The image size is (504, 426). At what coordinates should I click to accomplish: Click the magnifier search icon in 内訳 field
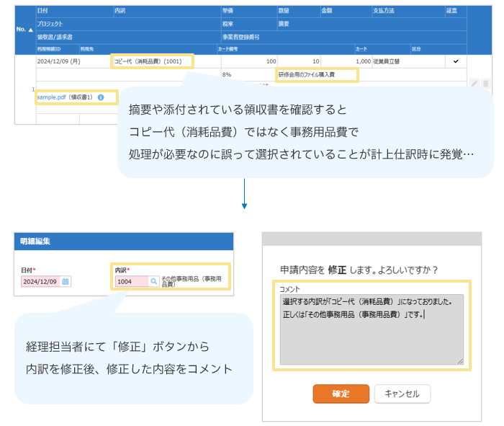point(153,281)
